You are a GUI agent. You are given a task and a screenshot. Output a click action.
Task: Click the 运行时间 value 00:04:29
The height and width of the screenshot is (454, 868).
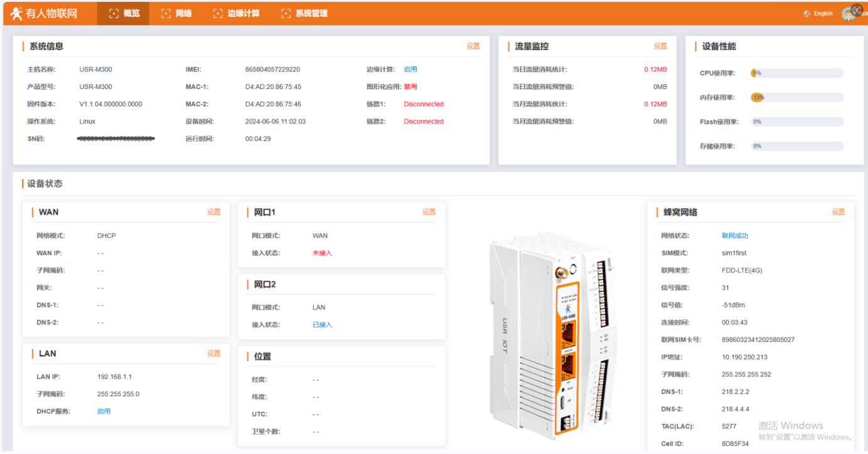click(258, 139)
